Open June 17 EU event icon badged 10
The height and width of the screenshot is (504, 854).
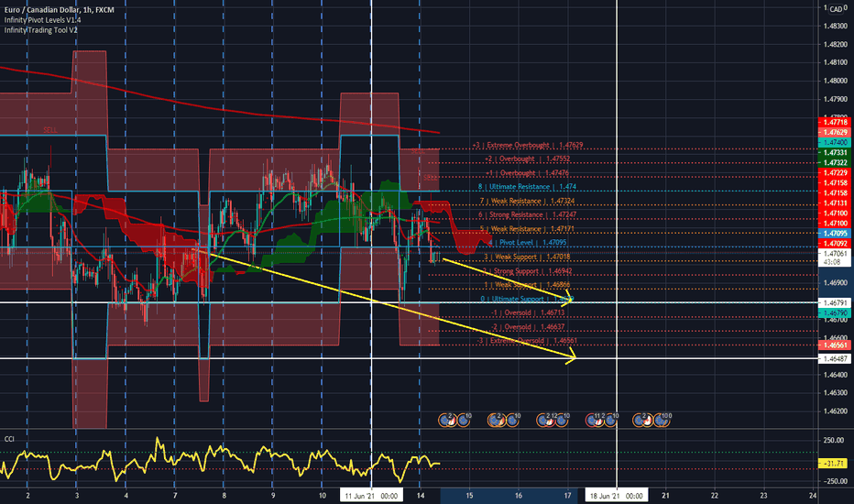pyautogui.click(x=610, y=420)
